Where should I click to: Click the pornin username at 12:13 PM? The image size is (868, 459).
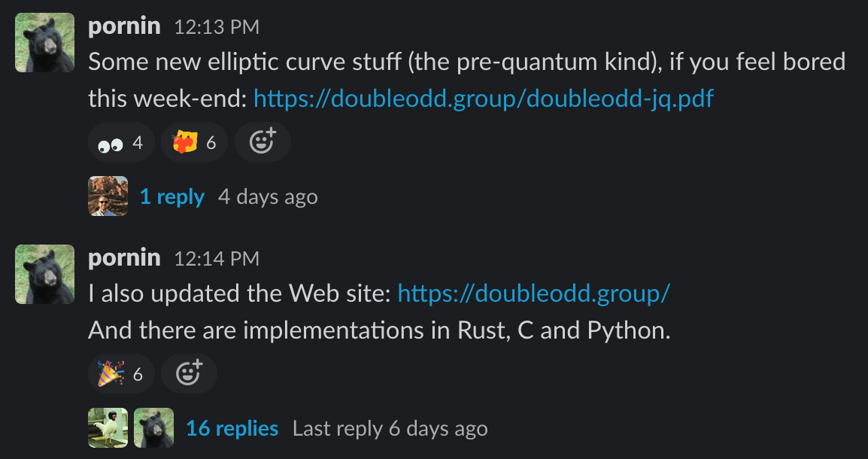coord(125,26)
